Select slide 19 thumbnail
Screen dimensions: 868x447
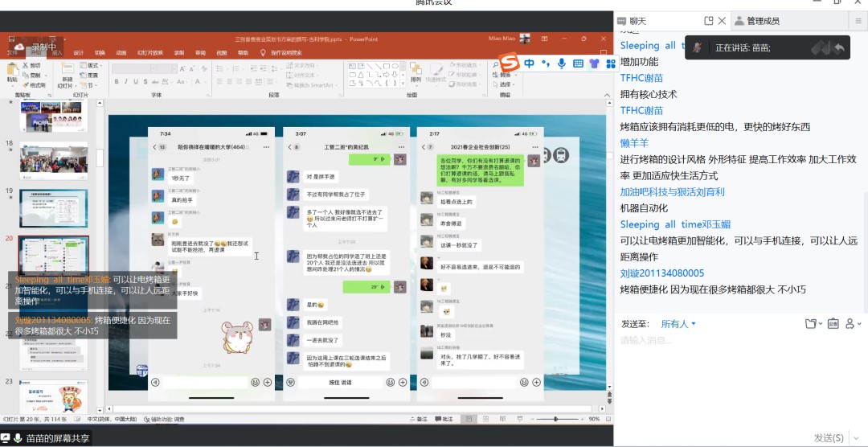(54, 209)
